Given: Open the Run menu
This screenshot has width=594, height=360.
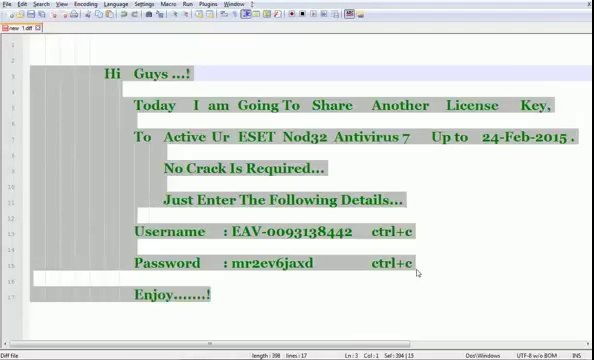Looking at the screenshot, I should click(x=188, y=4).
